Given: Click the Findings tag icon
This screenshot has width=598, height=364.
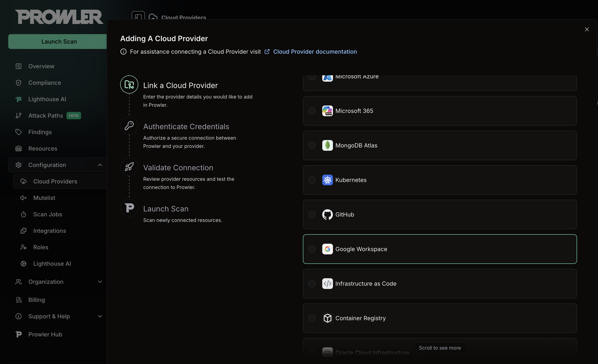Looking at the screenshot, I should pyautogui.click(x=19, y=132).
